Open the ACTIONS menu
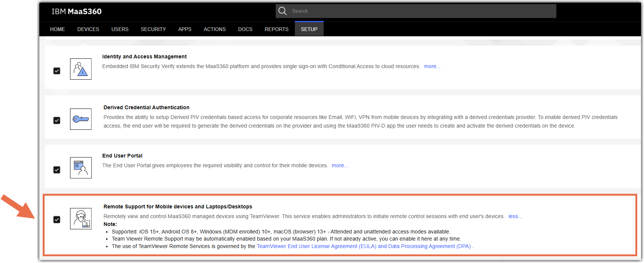This screenshot has width=644, height=263. click(x=215, y=29)
